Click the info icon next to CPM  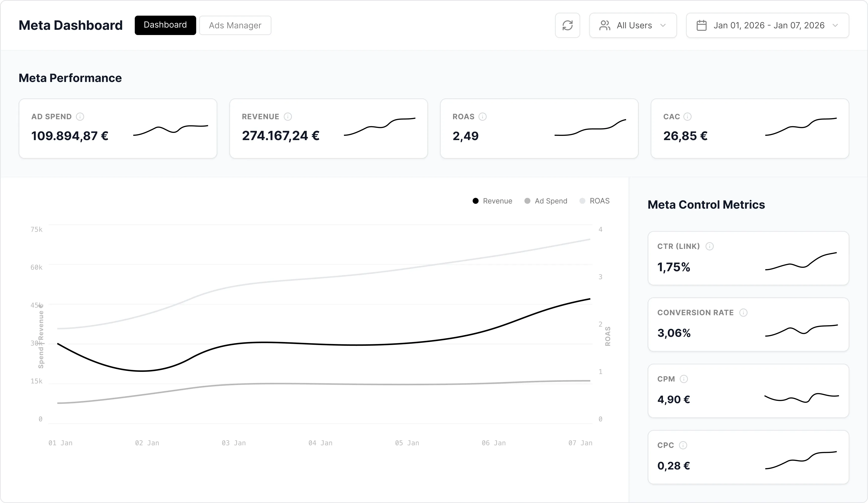click(x=684, y=379)
